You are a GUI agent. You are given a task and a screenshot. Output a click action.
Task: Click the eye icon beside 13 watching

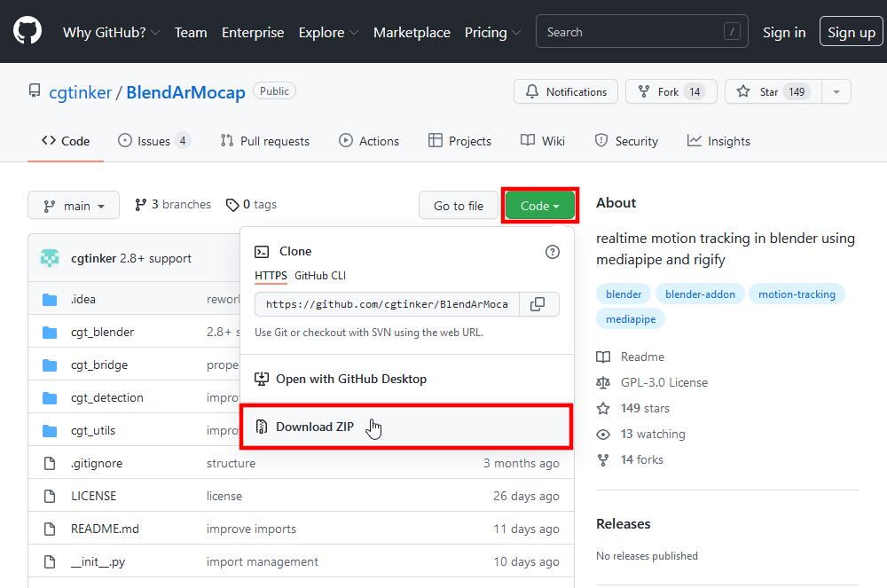click(603, 435)
